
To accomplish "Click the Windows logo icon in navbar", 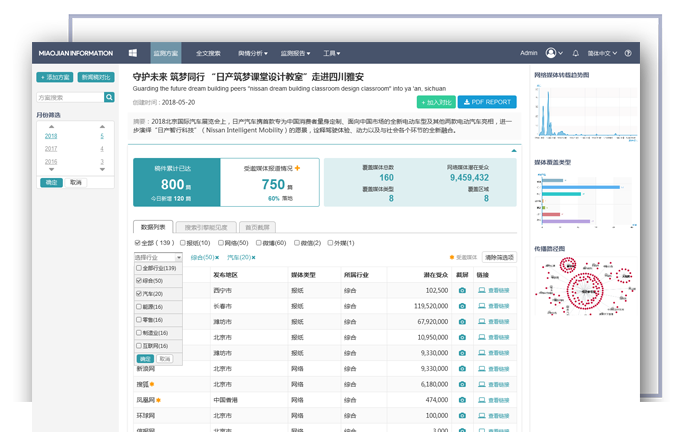I will (x=132, y=52).
